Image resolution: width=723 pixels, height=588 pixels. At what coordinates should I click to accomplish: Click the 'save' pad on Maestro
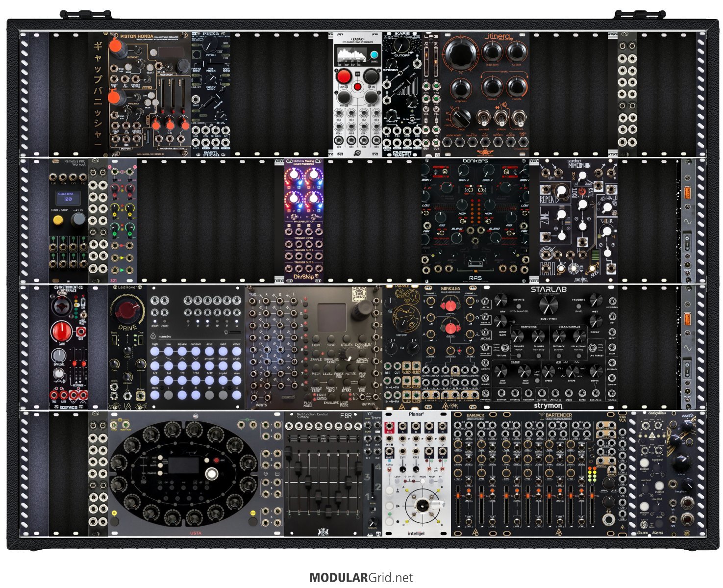pos(209,352)
